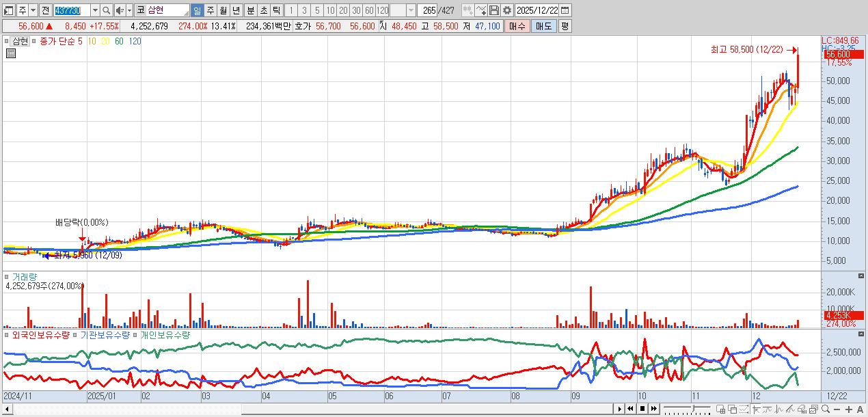This screenshot has width=868, height=417.
Task: Expand the interval dropdown after 120
Action: point(411,10)
